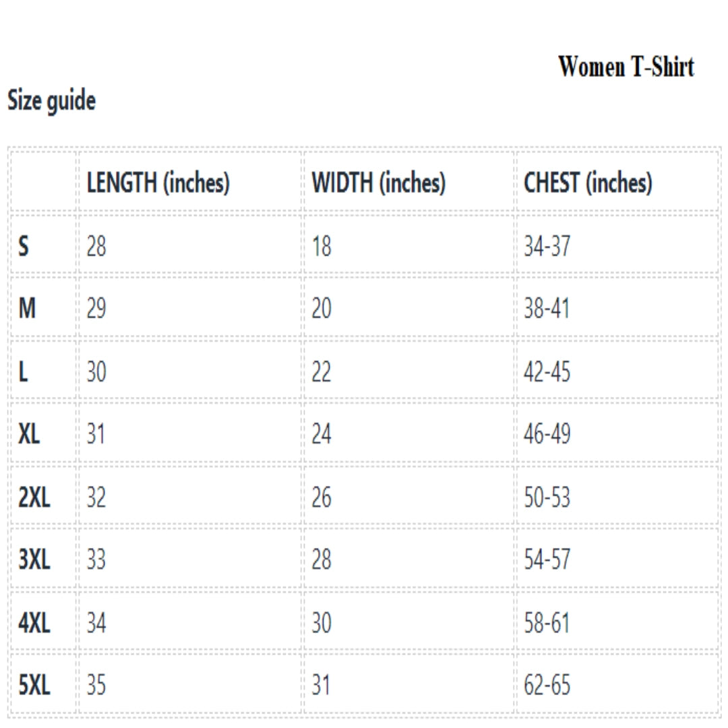The height and width of the screenshot is (728, 728).
Task: Click the XL size row label
Action: [29, 435]
